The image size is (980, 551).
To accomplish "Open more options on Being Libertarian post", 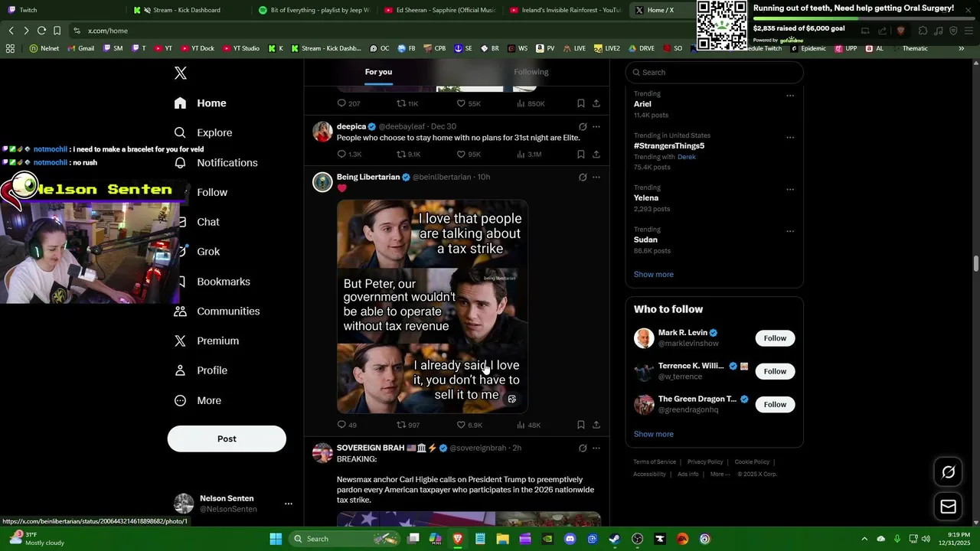I will click(x=596, y=178).
